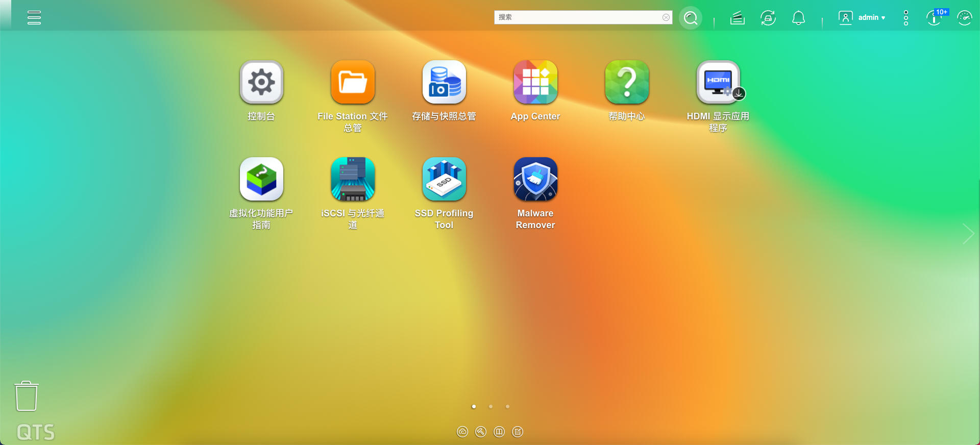
Task: Open the three-dot more options menu
Action: 906,18
